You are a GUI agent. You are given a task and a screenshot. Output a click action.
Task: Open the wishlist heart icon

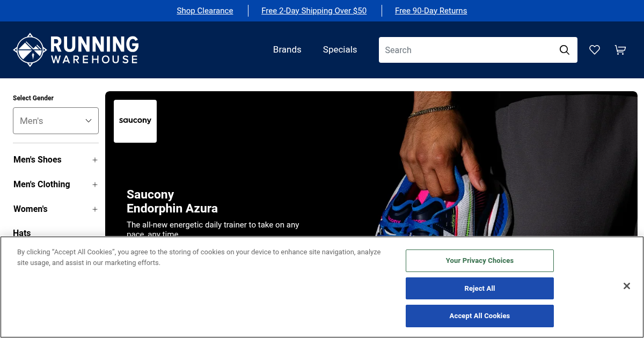coord(595,50)
